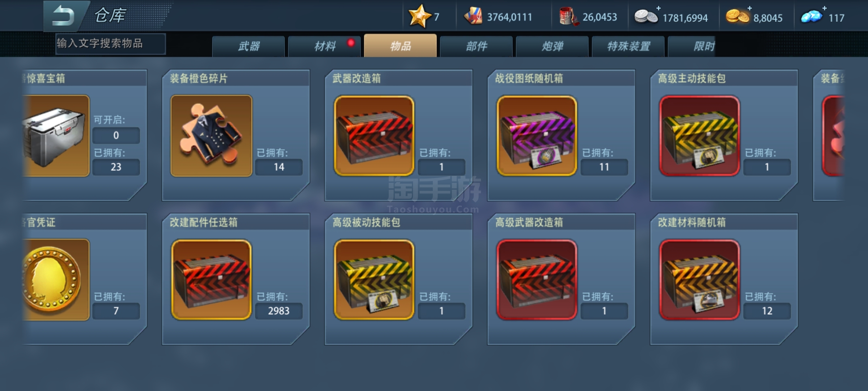Open the 特殊装置 tab
This screenshot has height=391, width=868.
(628, 46)
